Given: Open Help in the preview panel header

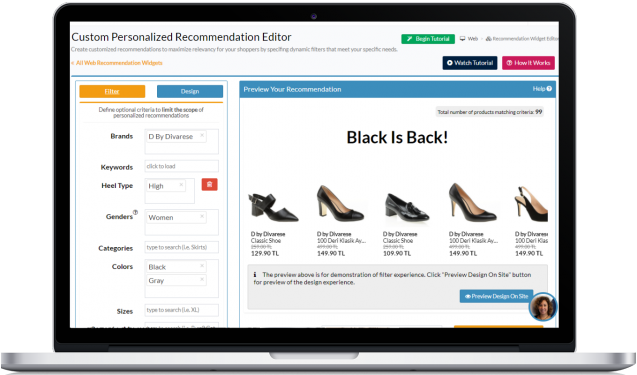Looking at the screenshot, I should click(x=542, y=89).
